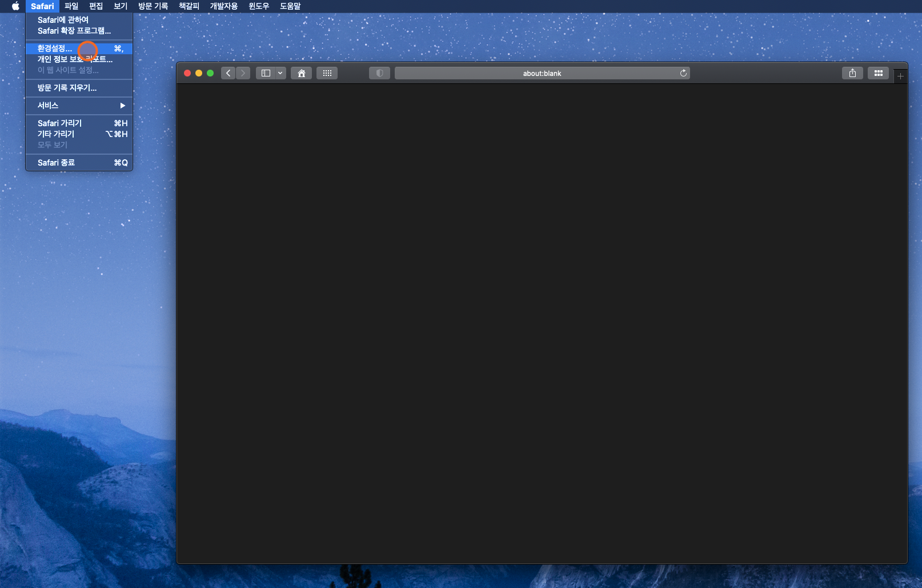922x588 pixels.
Task: Focus the about:blank address field
Action: [x=542, y=73]
